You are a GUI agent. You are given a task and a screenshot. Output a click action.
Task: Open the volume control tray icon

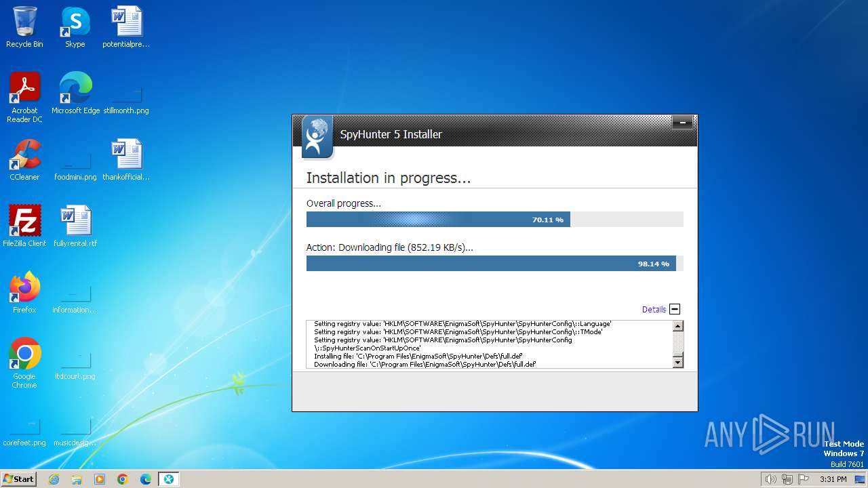(x=770, y=479)
